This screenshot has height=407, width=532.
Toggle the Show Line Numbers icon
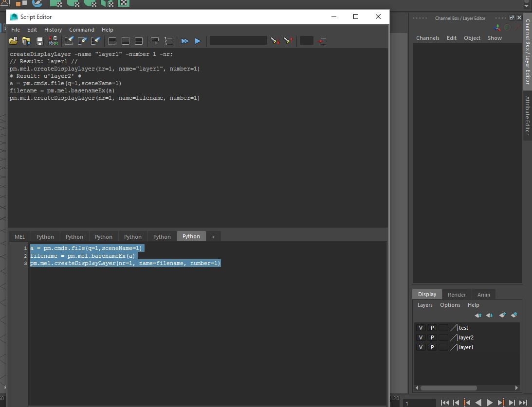pos(168,41)
